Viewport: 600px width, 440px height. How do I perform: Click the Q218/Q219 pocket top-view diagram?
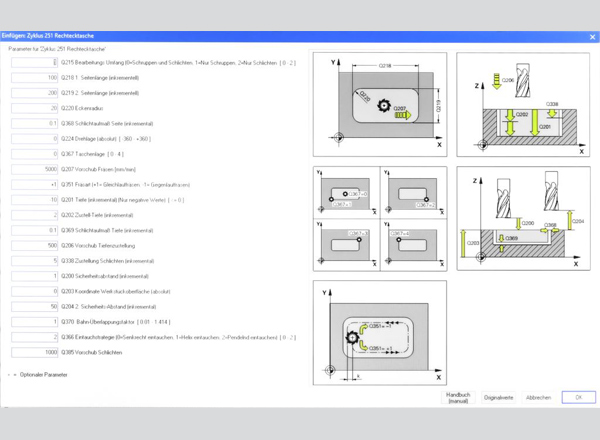[x=380, y=105]
